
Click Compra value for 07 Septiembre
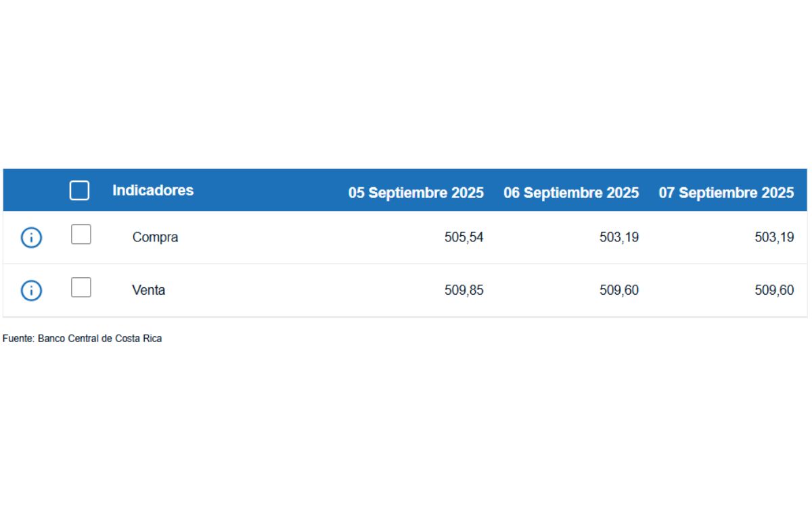click(x=775, y=237)
